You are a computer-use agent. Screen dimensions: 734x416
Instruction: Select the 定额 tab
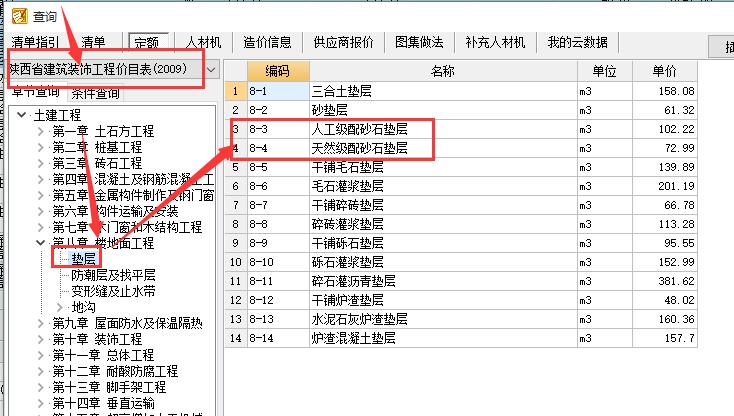click(x=147, y=43)
